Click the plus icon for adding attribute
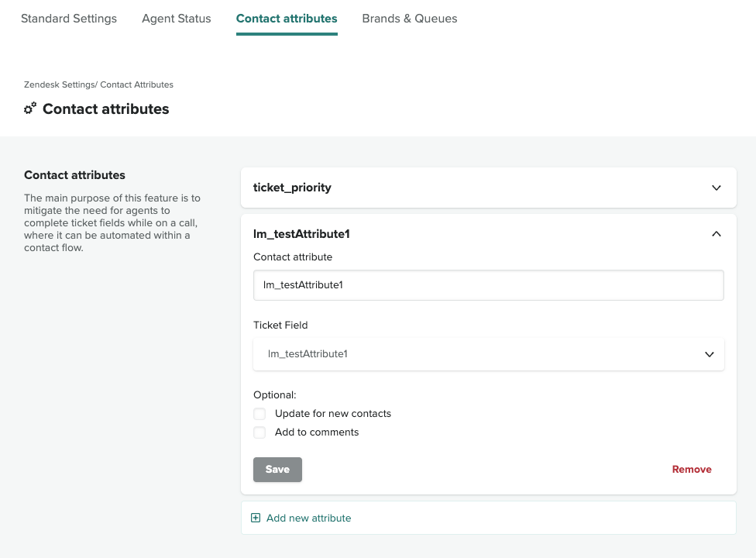 pyautogui.click(x=256, y=518)
